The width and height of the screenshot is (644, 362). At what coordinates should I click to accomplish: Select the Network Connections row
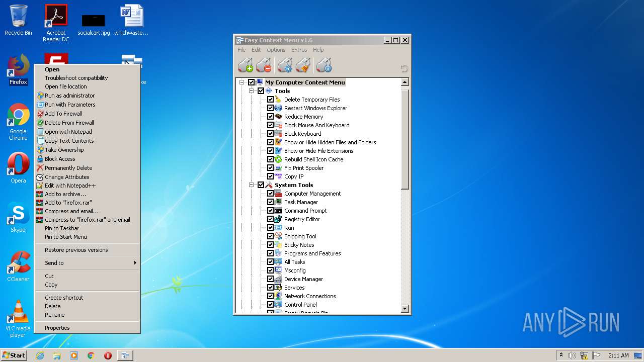click(310, 296)
